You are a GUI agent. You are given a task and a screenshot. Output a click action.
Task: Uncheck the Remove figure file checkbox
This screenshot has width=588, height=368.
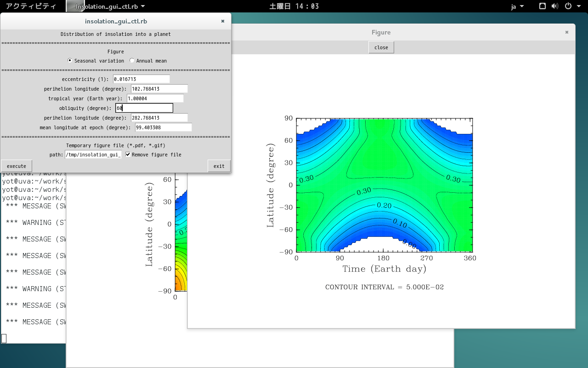(128, 155)
